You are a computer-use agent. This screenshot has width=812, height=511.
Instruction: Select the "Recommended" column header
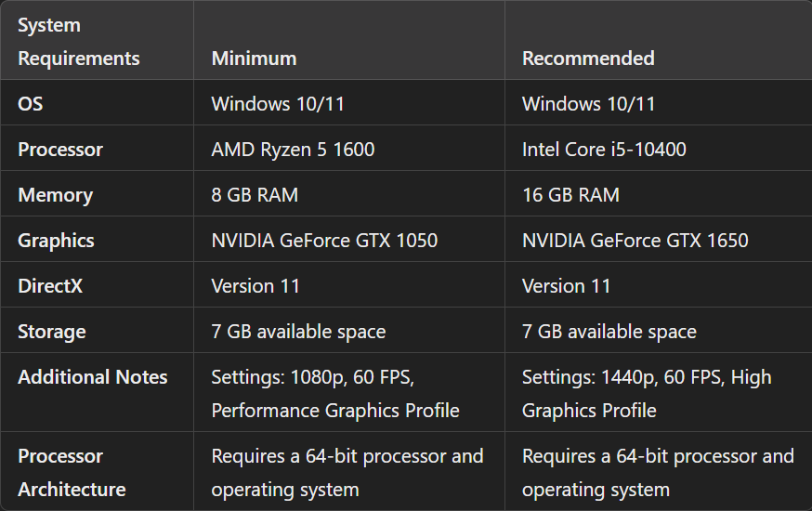(588, 59)
